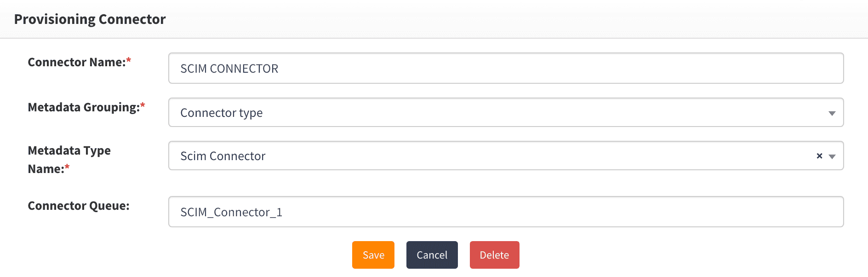This screenshot has width=868, height=277.
Task: Click the Metadata Grouping dropdown arrow
Action: [x=832, y=113]
